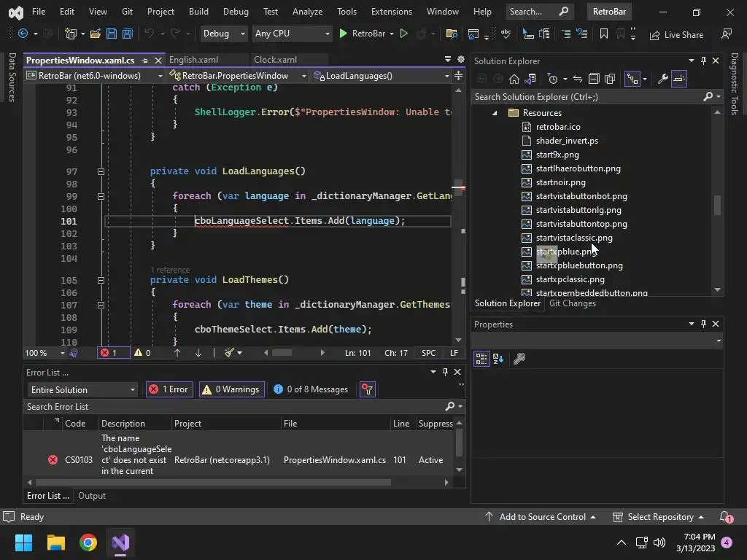Click Select Repository in status bar
Viewport: 747px width, 560px height.
click(659, 517)
